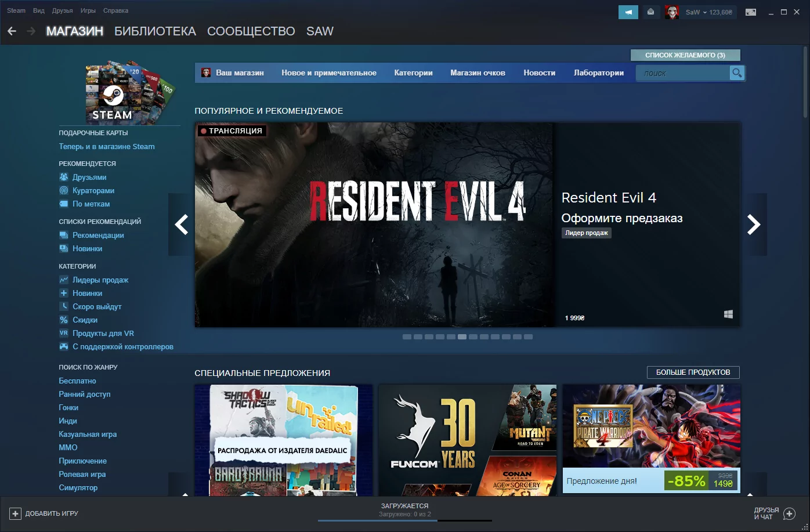This screenshot has width=810, height=532.
Task: Open the МАГАЗИН tab
Action: click(x=75, y=31)
